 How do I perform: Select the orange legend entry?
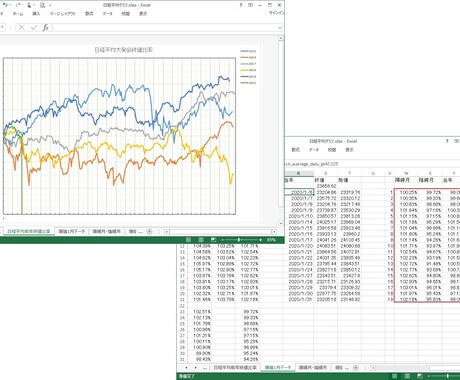click(x=248, y=57)
